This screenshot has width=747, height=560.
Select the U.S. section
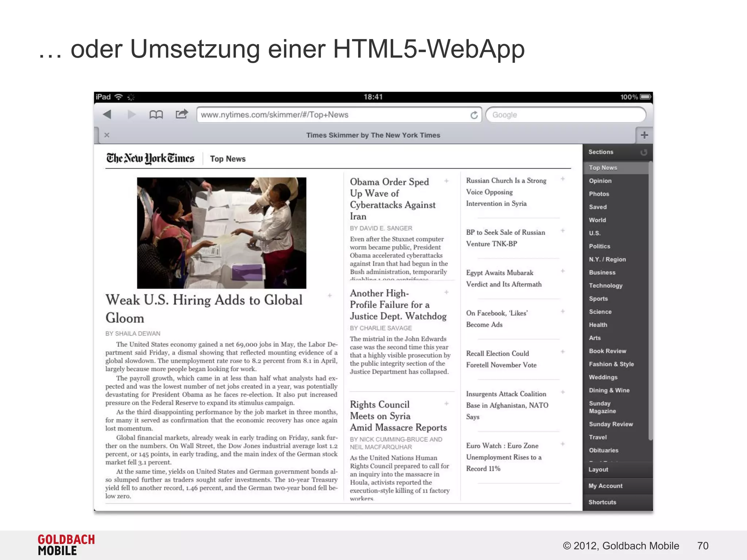(x=595, y=233)
